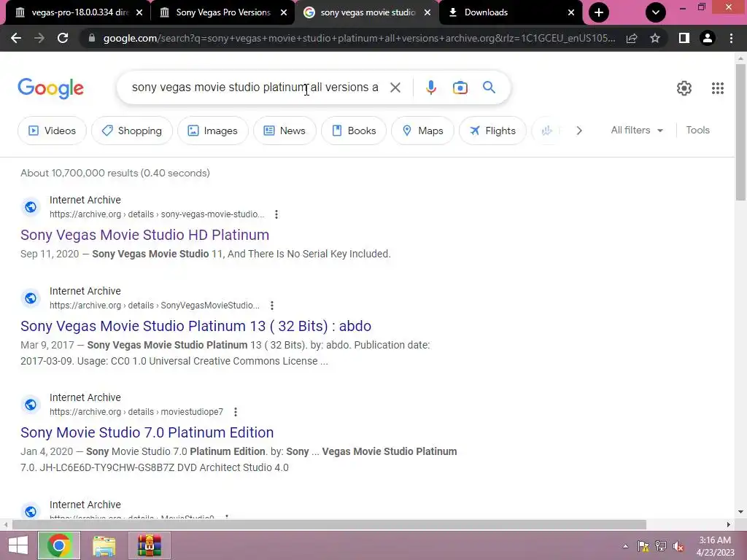This screenshot has width=747, height=560.
Task: Submit search with magnifier icon
Action: click(x=489, y=87)
